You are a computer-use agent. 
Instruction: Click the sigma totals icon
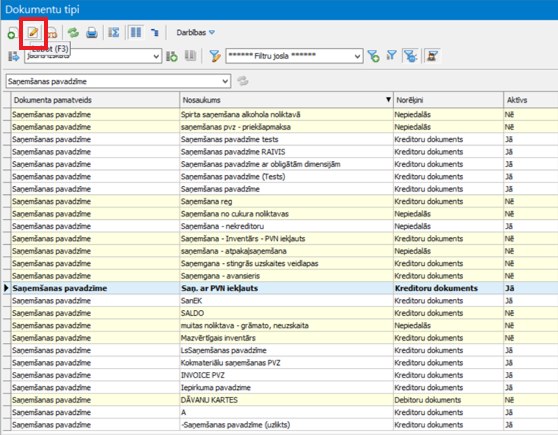(x=114, y=33)
